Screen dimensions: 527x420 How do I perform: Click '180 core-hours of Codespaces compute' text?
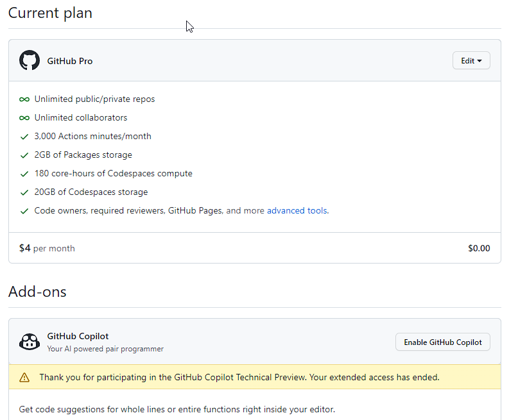coord(113,173)
